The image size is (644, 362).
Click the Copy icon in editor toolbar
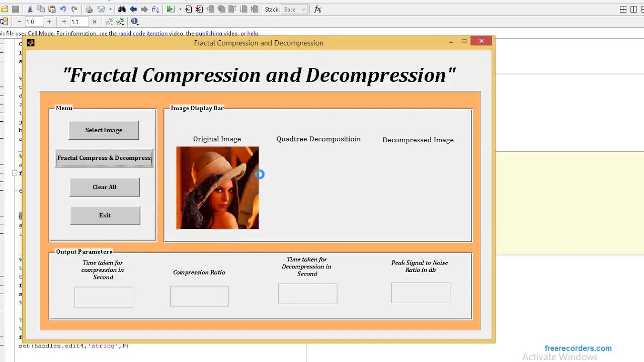click(41, 9)
